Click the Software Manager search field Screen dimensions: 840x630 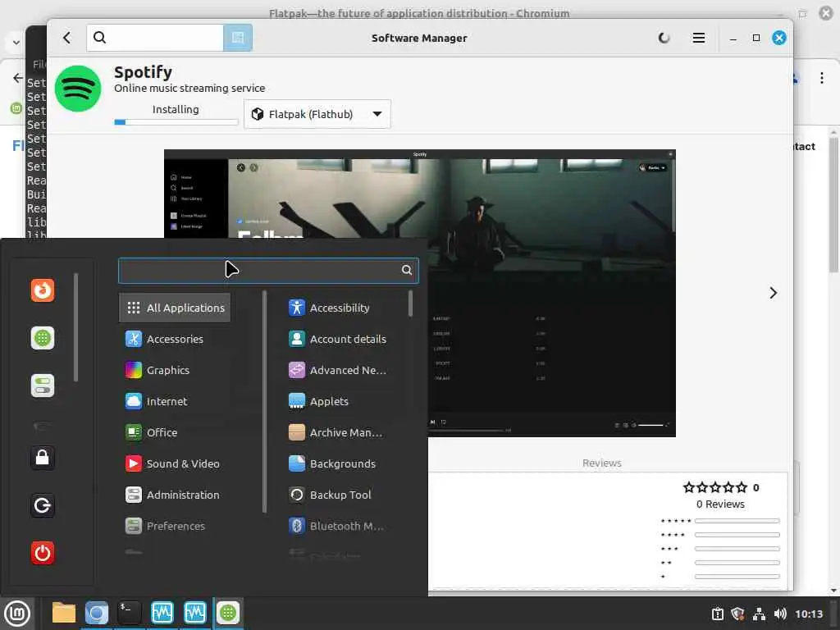coord(155,38)
